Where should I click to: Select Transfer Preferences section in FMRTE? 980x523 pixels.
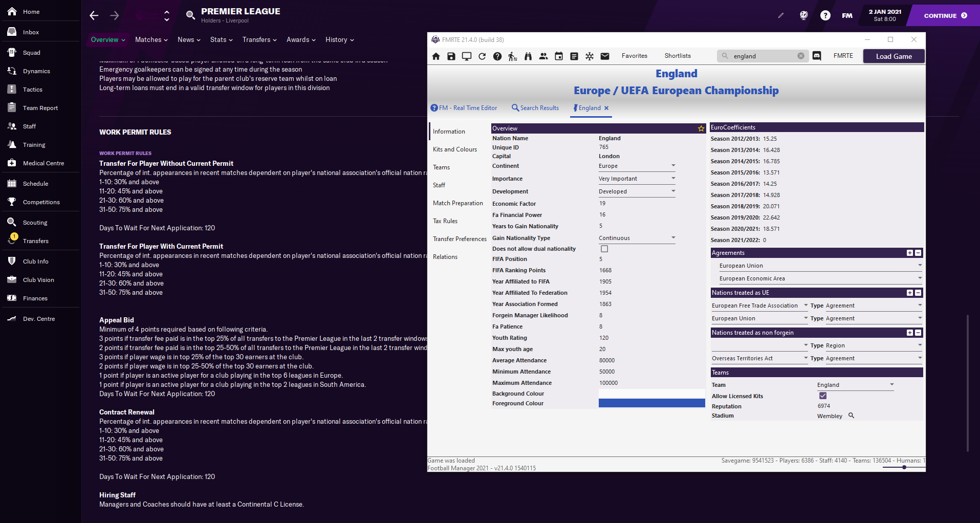coord(460,239)
